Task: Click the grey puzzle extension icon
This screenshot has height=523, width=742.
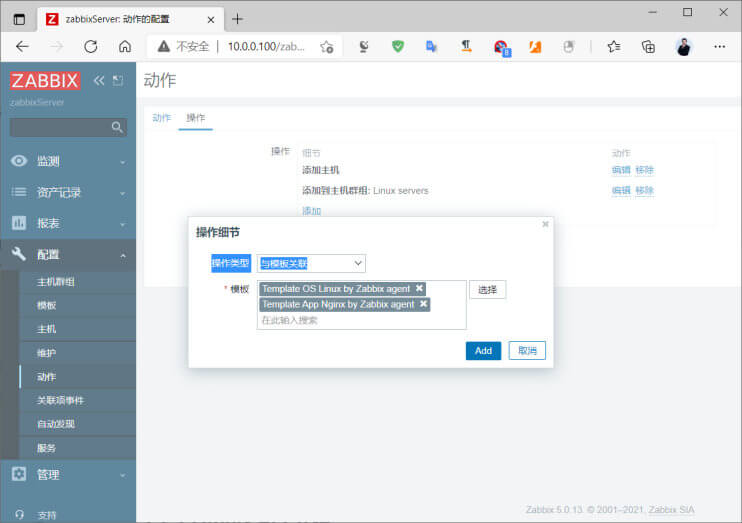Action: click(x=569, y=46)
